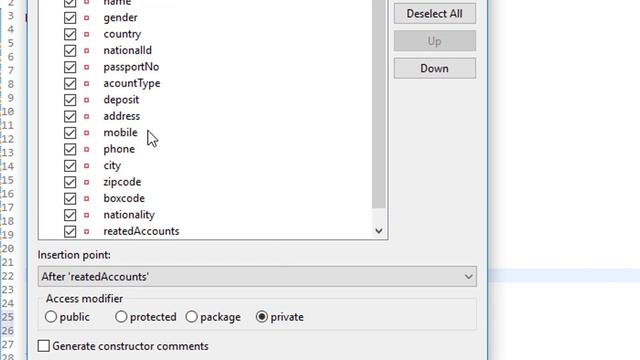
Task: Enable Generate constructor comments
Action: pos(44,346)
